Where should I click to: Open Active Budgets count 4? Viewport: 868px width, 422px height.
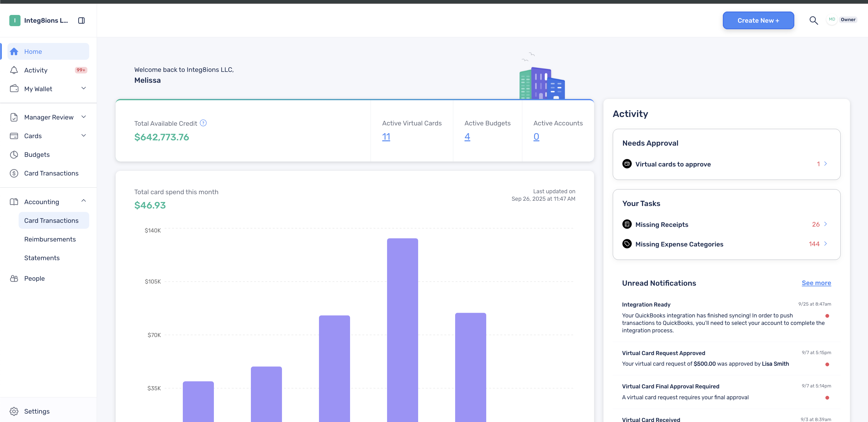pos(467,137)
